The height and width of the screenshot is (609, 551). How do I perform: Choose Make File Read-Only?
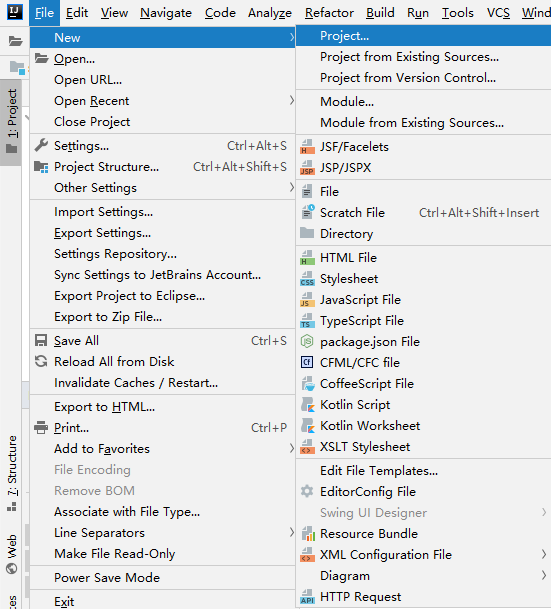click(x=162, y=553)
